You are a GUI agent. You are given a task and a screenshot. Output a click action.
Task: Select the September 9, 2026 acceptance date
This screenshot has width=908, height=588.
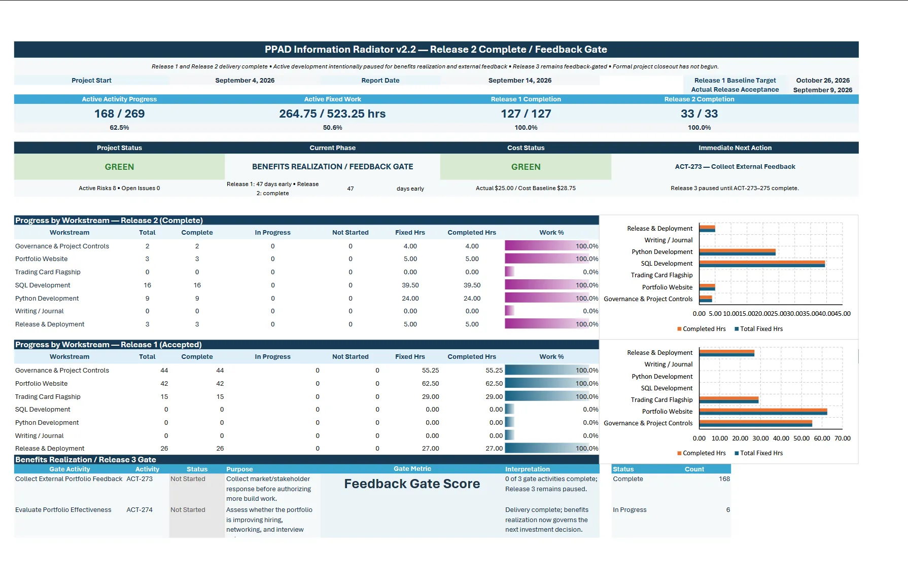tap(823, 90)
